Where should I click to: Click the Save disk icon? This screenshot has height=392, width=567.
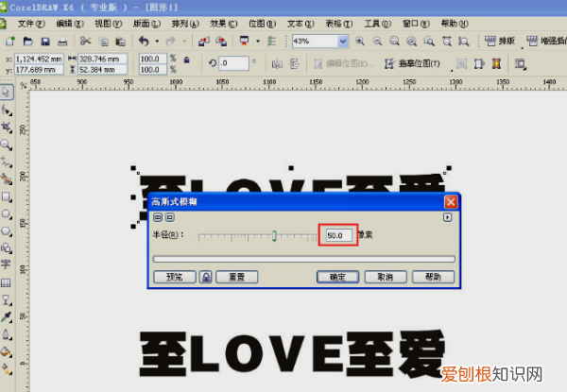pos(45,42)
